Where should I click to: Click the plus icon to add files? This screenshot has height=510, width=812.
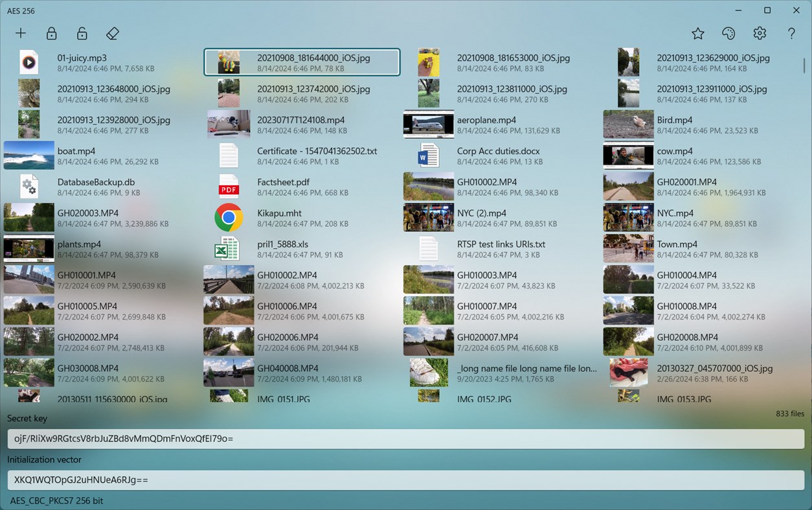click(x=21, y=34)
